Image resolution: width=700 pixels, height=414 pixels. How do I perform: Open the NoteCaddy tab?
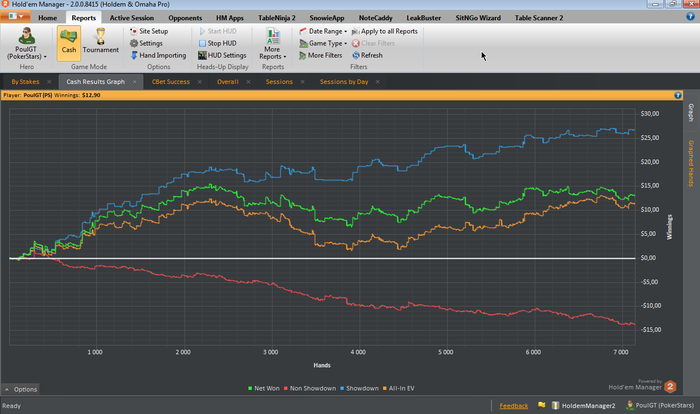[x=375, y=18]
